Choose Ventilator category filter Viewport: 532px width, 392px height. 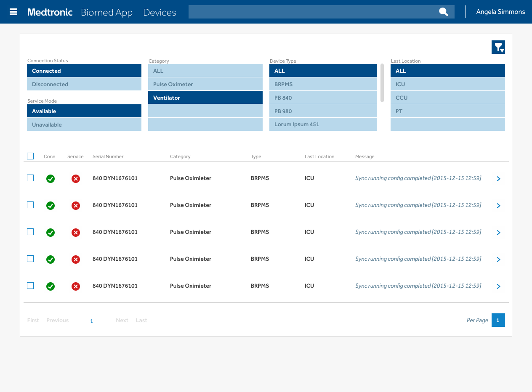point(205,98)
